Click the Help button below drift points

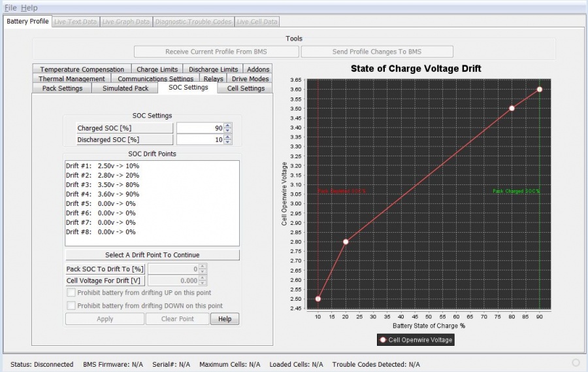pos(225,319)
